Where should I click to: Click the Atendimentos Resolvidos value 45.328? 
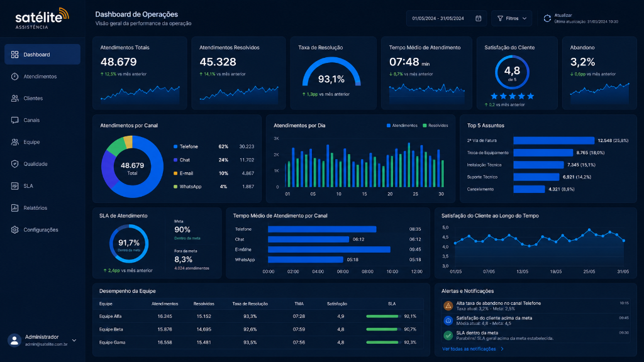point(218,62)
